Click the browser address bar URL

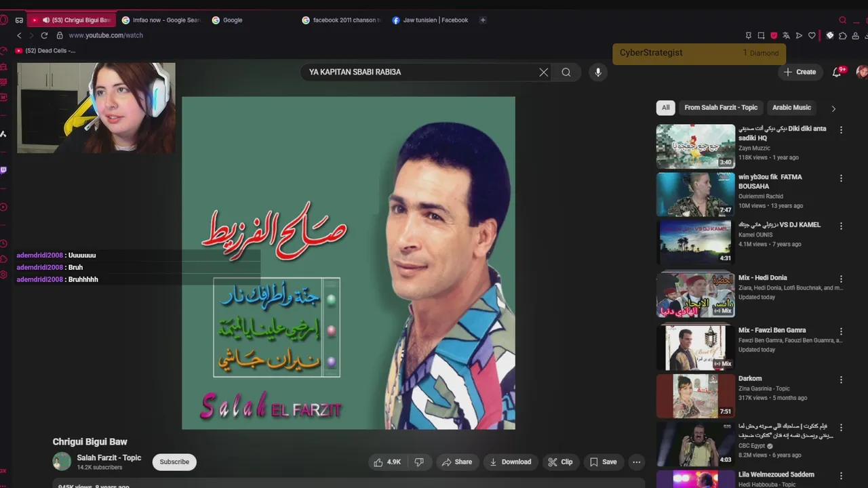point(106,35)
